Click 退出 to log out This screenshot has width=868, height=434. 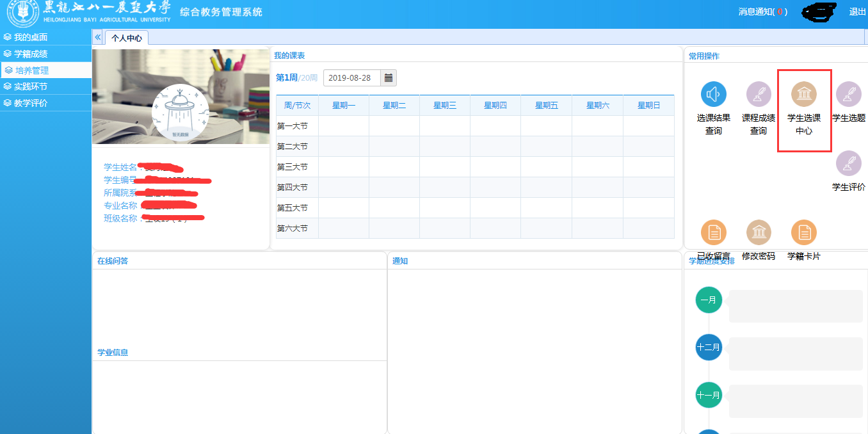[857, 12]
